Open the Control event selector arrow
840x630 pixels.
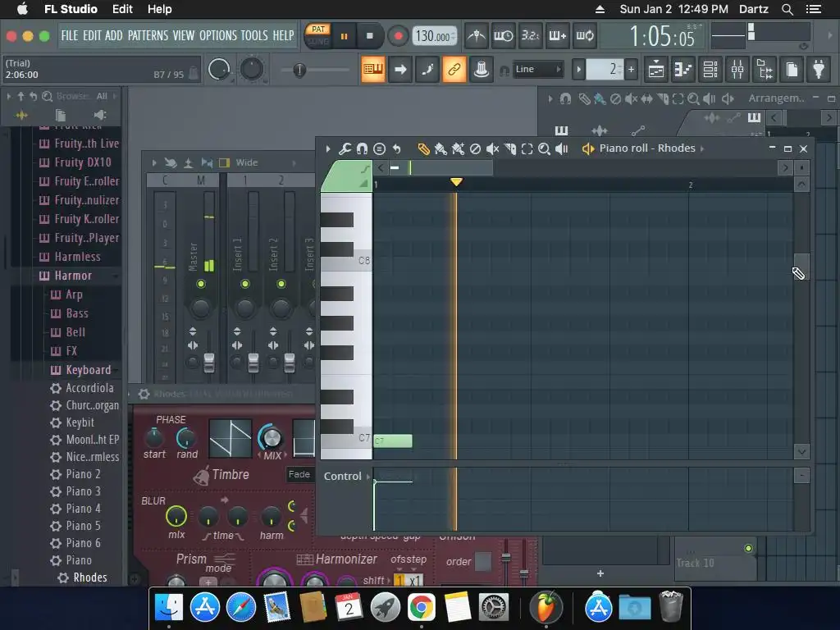coord(368,477)
